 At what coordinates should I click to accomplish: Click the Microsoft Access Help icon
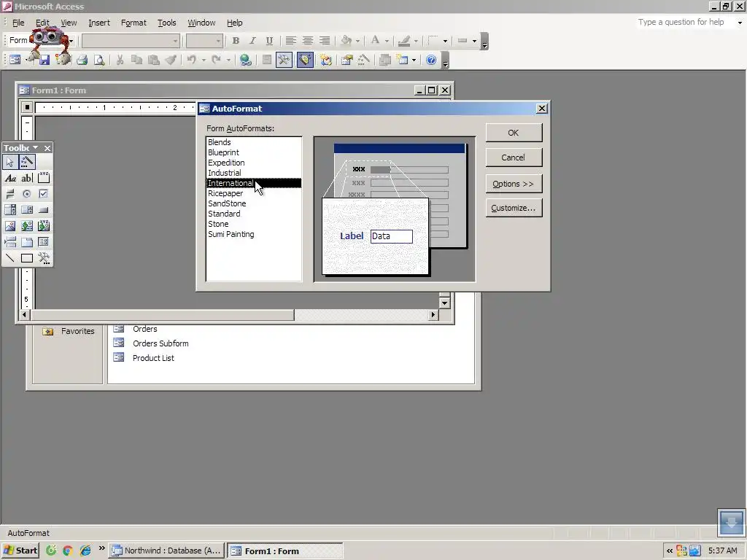click(x=431, y=60)
